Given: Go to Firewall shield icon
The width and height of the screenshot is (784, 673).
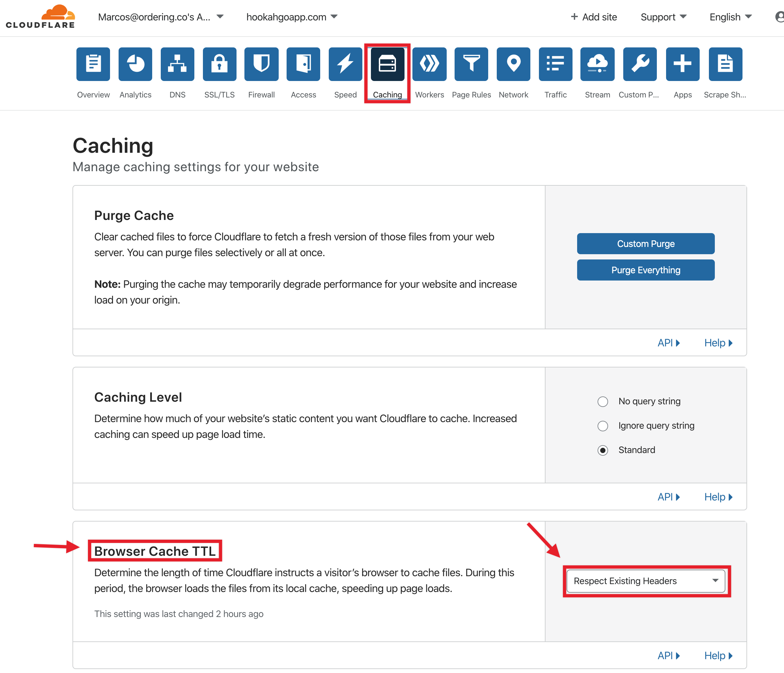Looking at the screenshot, I should 262,64.
